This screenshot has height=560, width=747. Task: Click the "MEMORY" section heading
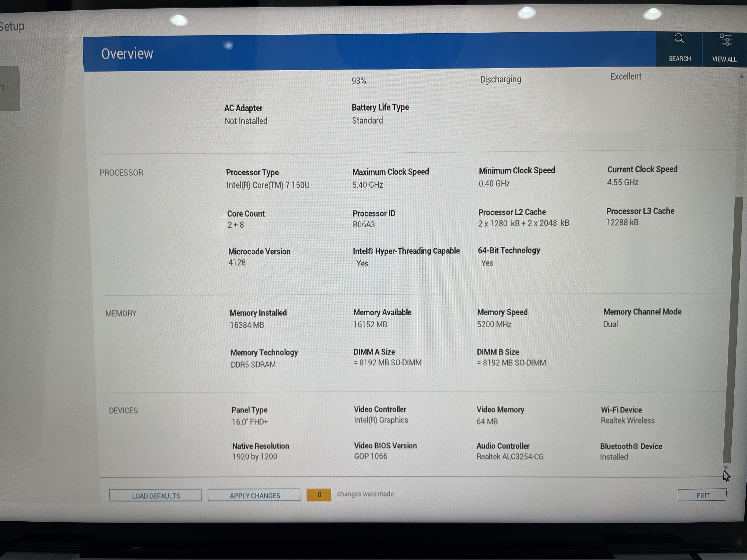[121, 314]
